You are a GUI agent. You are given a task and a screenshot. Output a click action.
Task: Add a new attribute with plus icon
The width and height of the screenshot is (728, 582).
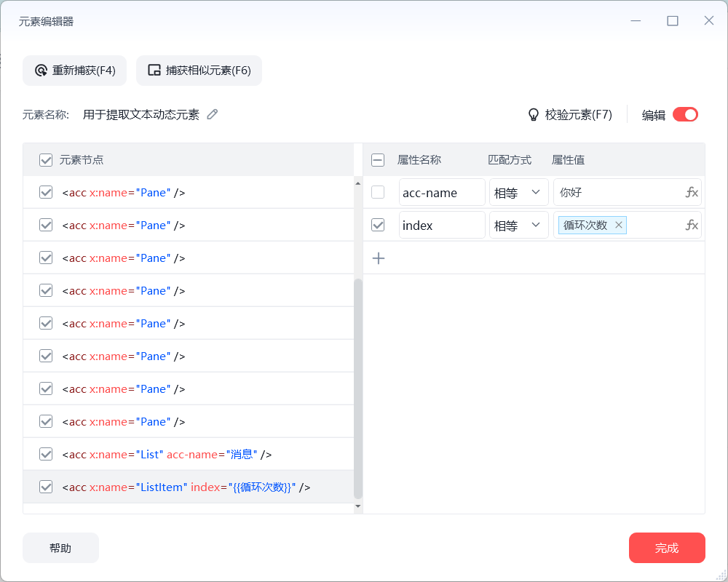tap(379, 258)
